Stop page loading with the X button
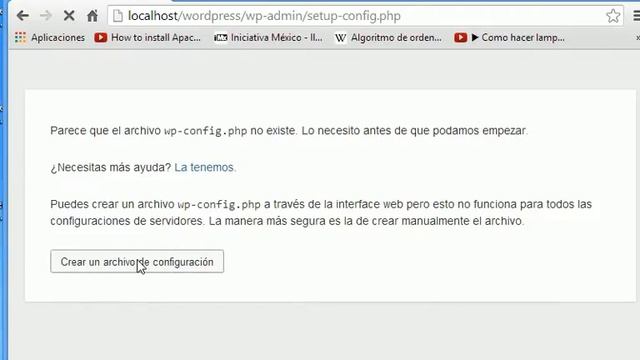This screenshot has width=640, height=360. pos(69,16)
